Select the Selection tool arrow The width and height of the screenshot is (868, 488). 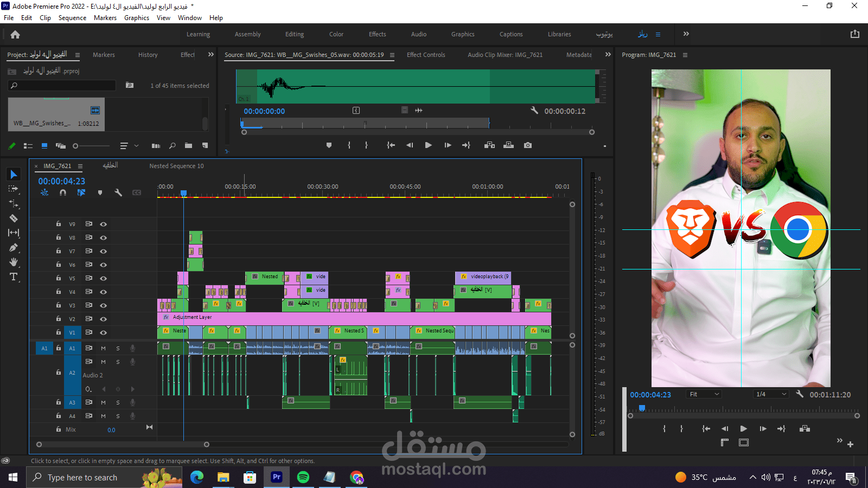[x=14, y=174]
